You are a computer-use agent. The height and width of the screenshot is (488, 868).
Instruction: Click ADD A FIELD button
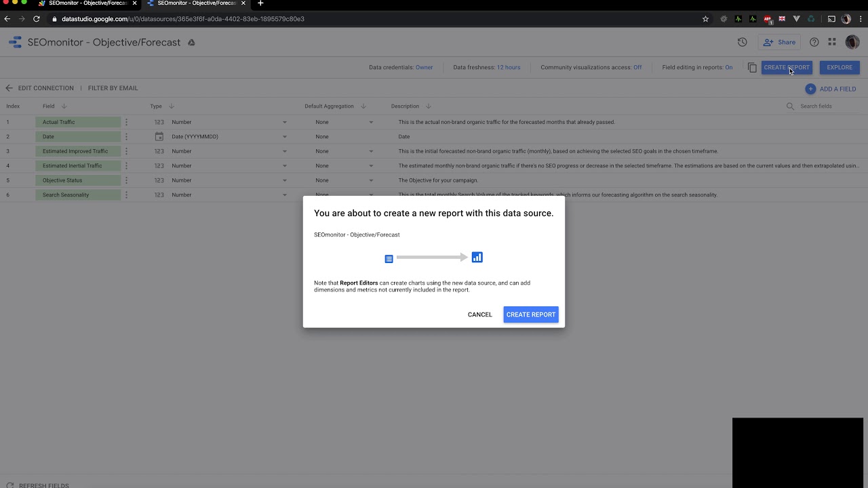click(x=831, y=89)
